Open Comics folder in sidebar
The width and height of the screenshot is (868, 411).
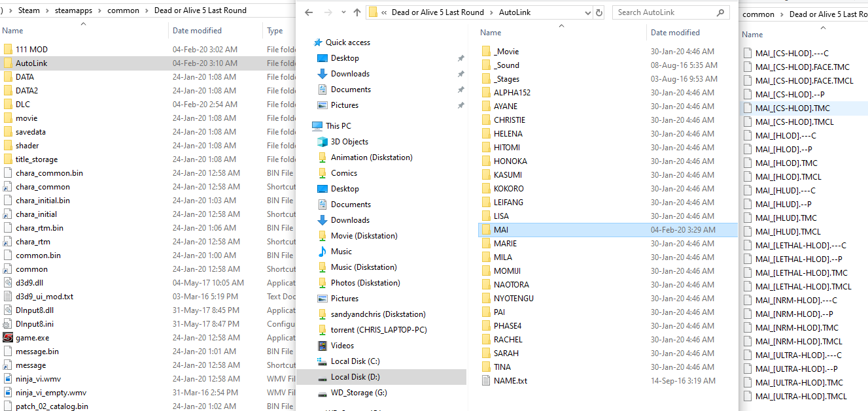[344, 173]
